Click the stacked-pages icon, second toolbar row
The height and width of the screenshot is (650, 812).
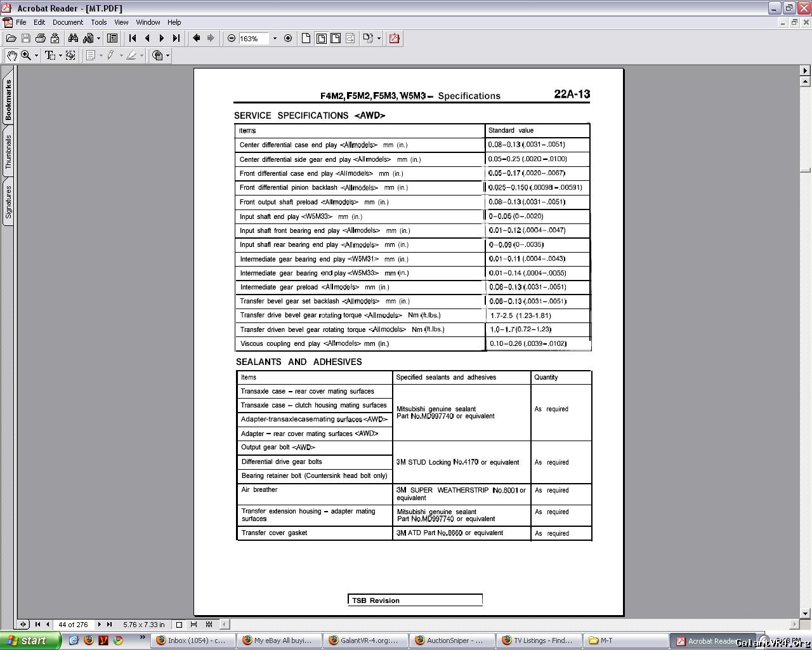tap(157, 56)
